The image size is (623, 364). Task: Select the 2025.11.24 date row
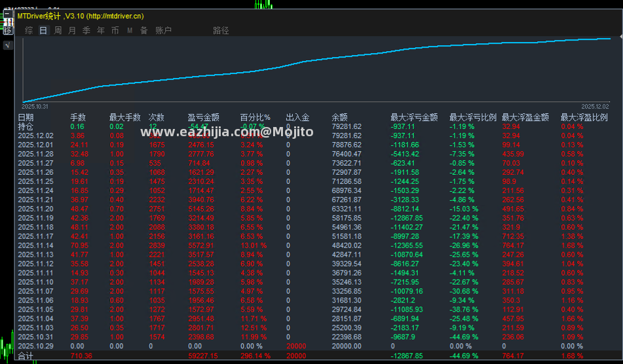point(35,191)
